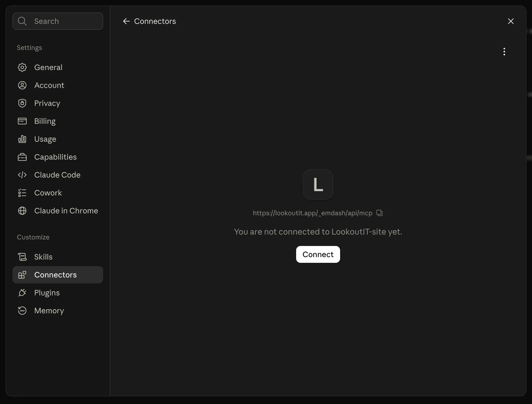Screen dimensions: 532x404
Task: Click the Connectors blocks icon in sidebar
Action: (22, 275)
